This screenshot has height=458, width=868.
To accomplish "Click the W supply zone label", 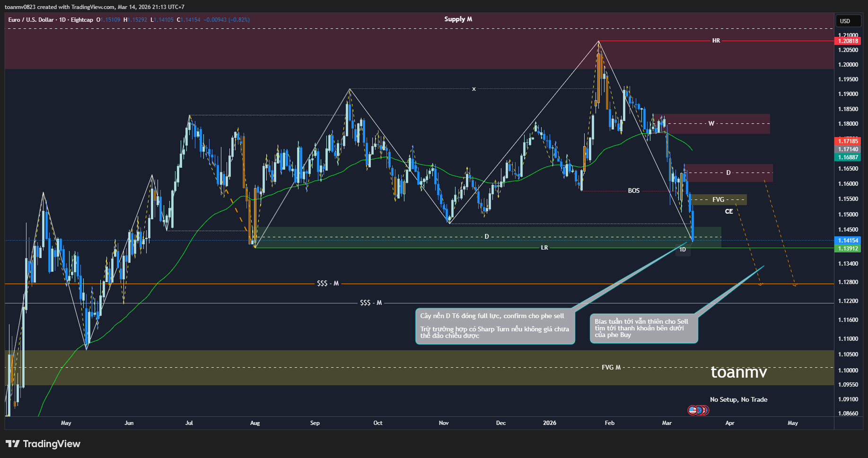I will pyautogui.click(x=711, y=123).
